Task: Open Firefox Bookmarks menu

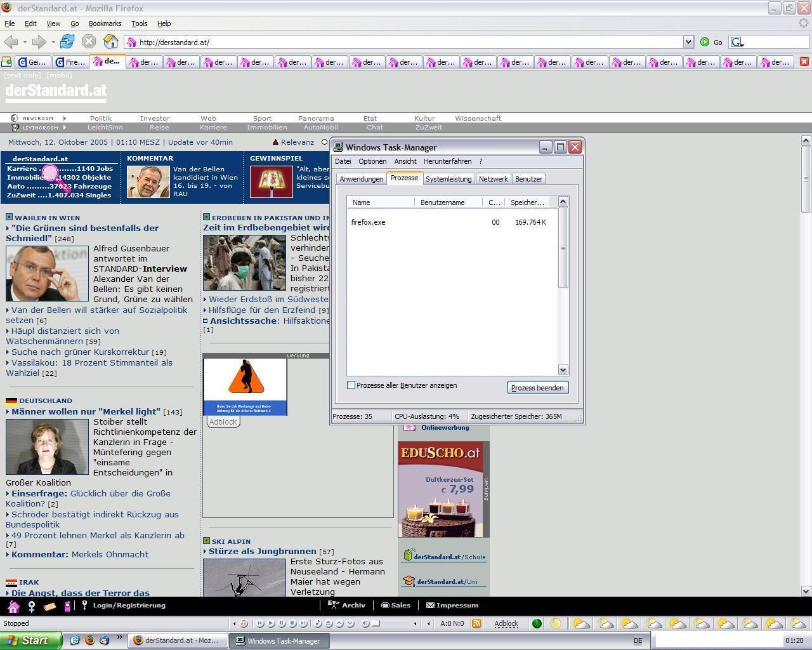Action: point(105,23)
